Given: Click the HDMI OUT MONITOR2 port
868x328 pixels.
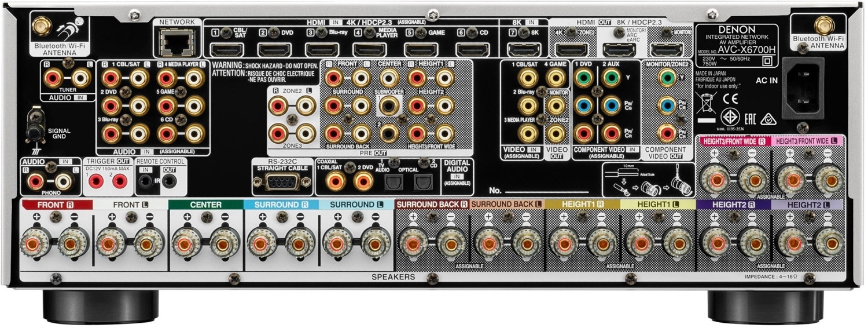Looking at the screenshot, I should (x=667, y=50).
